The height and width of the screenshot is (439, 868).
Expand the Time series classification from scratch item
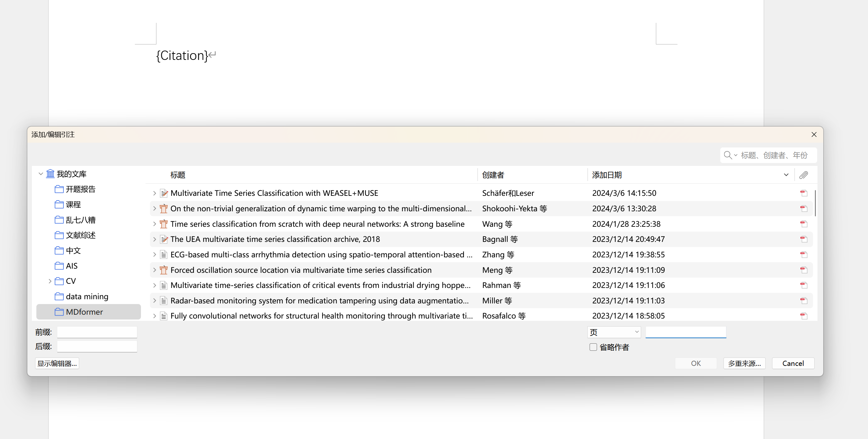(154, 224)
